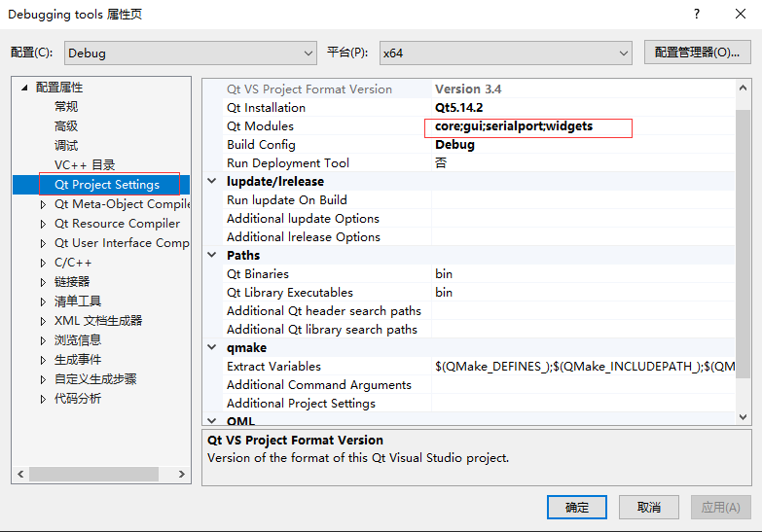Click the Extract Variables value field
Screen dimensions: 762x532
click(583, 366)
